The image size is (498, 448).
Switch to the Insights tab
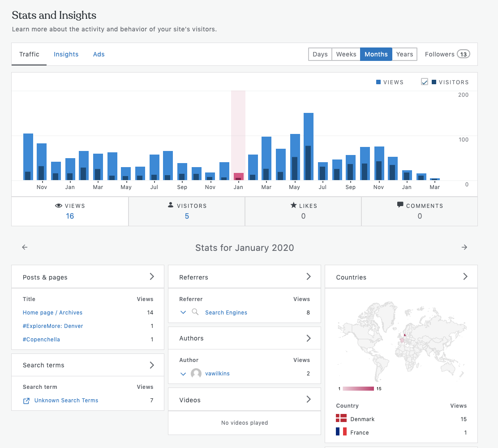click(x=66, y=54)
